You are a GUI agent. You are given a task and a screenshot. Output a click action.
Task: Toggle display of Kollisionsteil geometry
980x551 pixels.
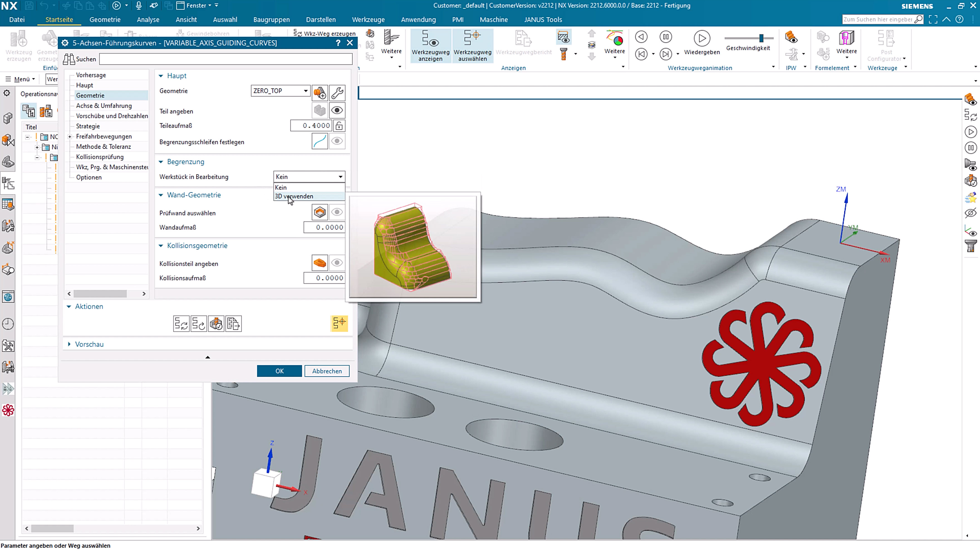pyautogui.click(x=337, y=263)
